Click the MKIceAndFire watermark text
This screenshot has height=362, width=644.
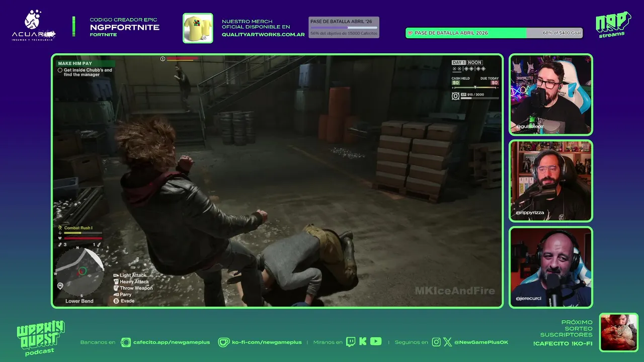[x=455, y=291]
